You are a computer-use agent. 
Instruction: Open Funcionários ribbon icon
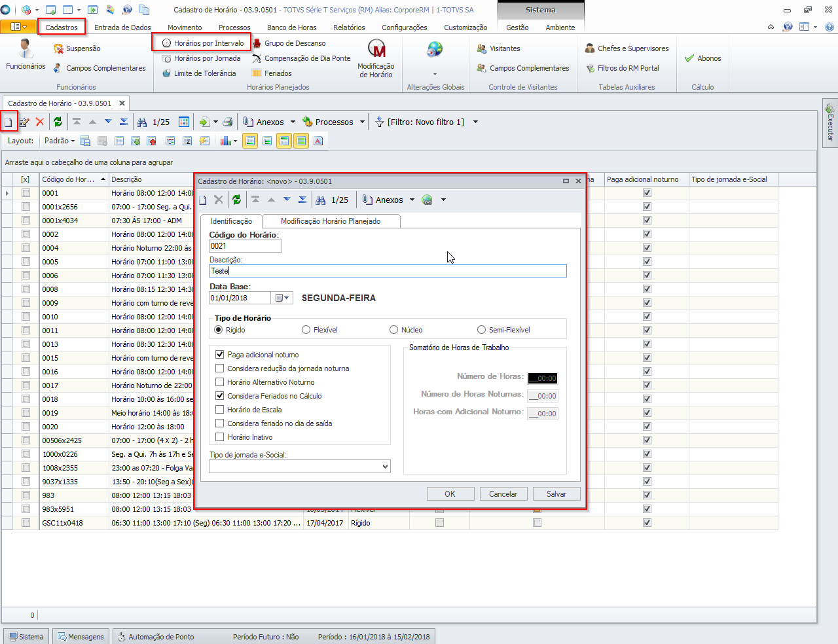[26, 55]
